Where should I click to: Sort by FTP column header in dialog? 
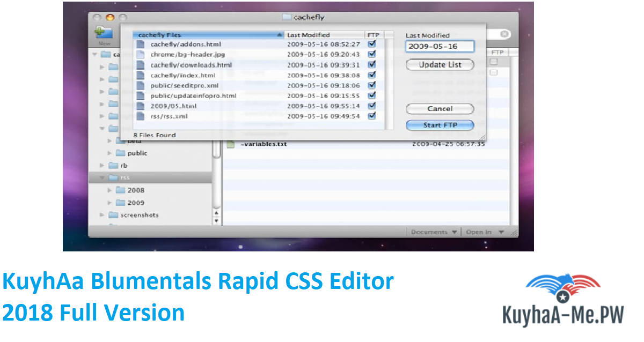click(x=375, y=35)
